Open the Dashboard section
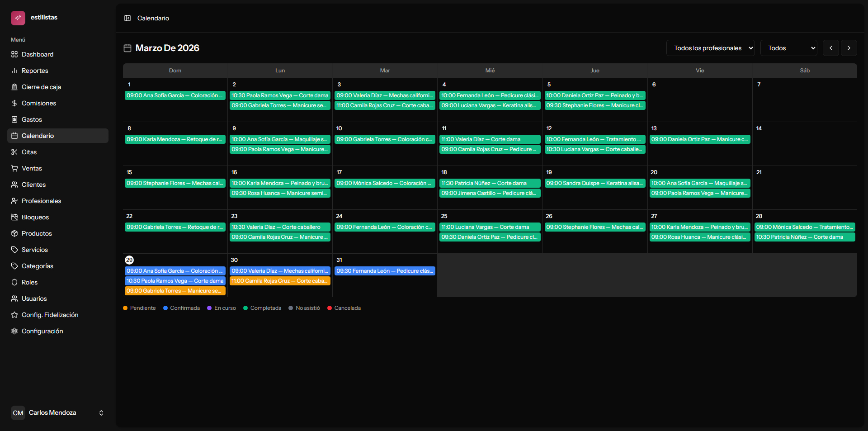This screenshot has height=431, width=868. point(38,54)
